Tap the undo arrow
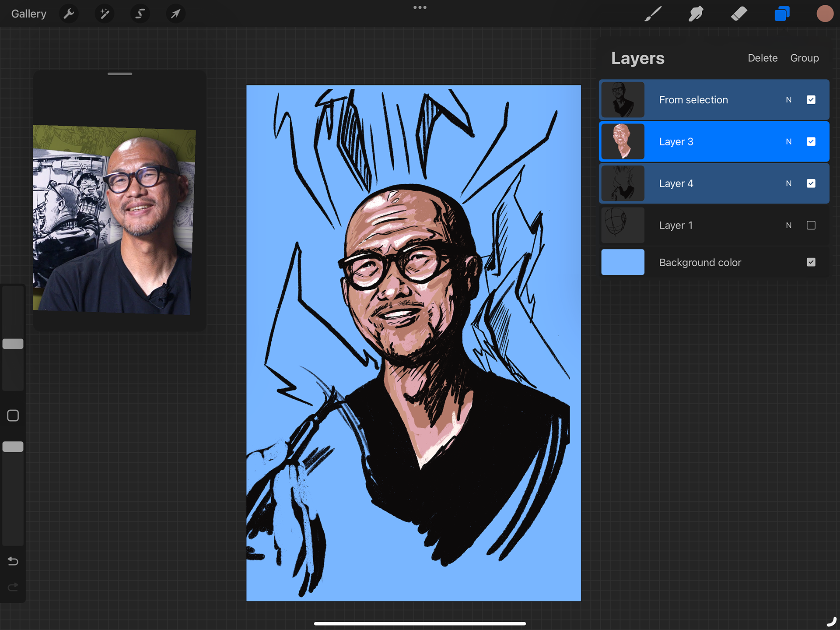840x630 pixels. (13, 561)
